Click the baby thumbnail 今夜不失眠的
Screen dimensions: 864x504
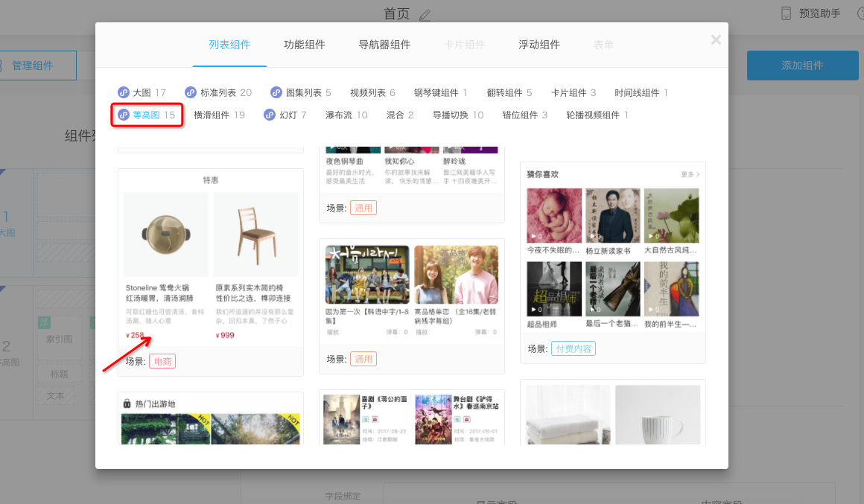pos(554,215)
